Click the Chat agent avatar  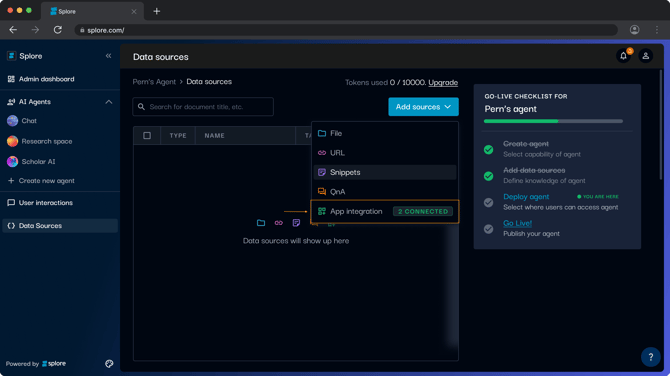click(12, 120)
